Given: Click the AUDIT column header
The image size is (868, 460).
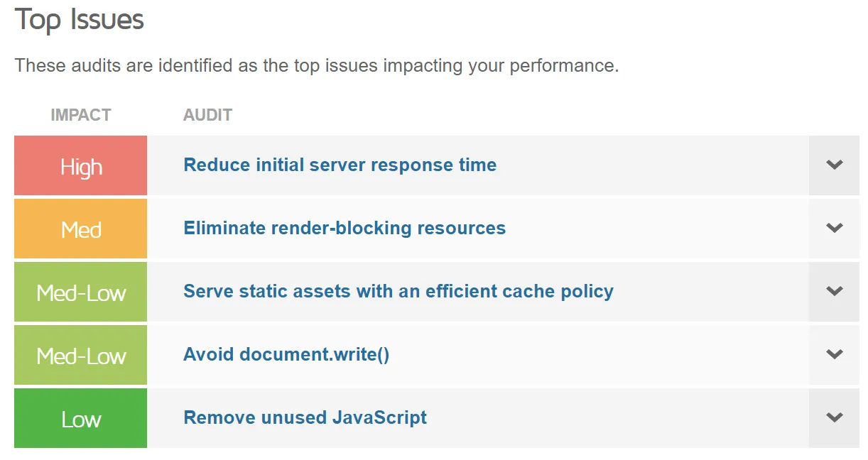Looking at the screenshot, I should pyautogui.click(x=207, y=115).
